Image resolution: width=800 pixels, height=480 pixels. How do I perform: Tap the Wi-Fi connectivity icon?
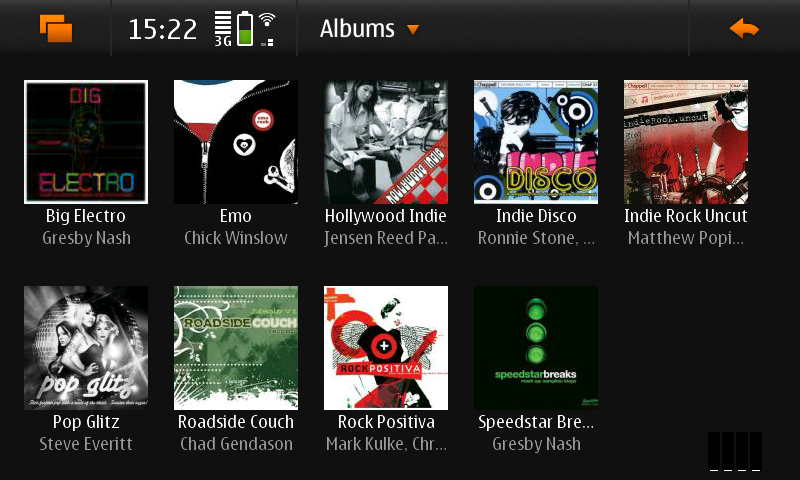coord(267,29)
